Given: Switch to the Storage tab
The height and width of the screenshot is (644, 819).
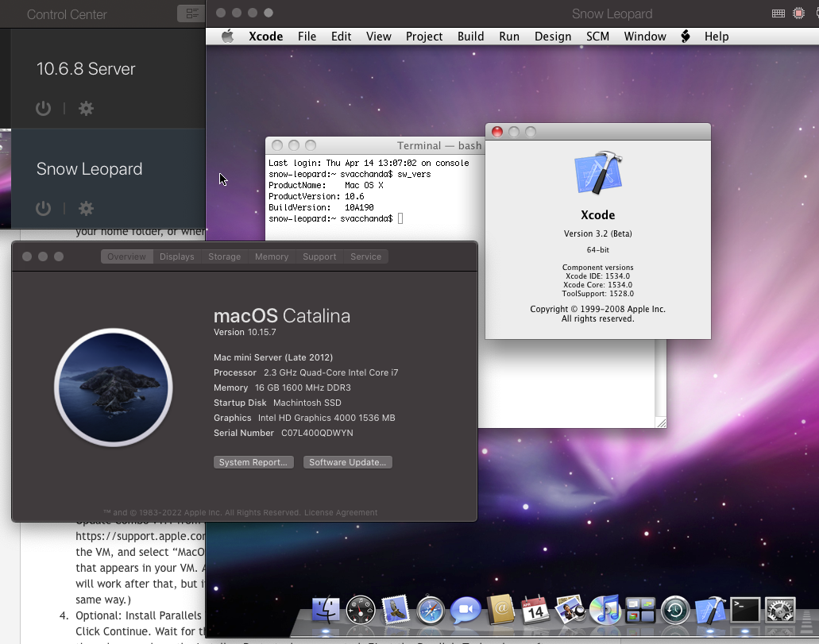Looking at the screenshot, I should pos(224,256).
